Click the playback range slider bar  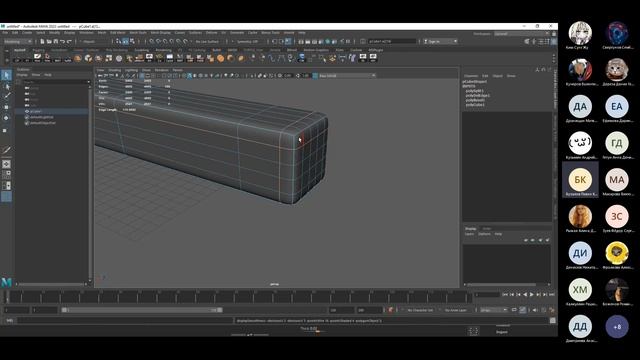(x=142, y=310)
